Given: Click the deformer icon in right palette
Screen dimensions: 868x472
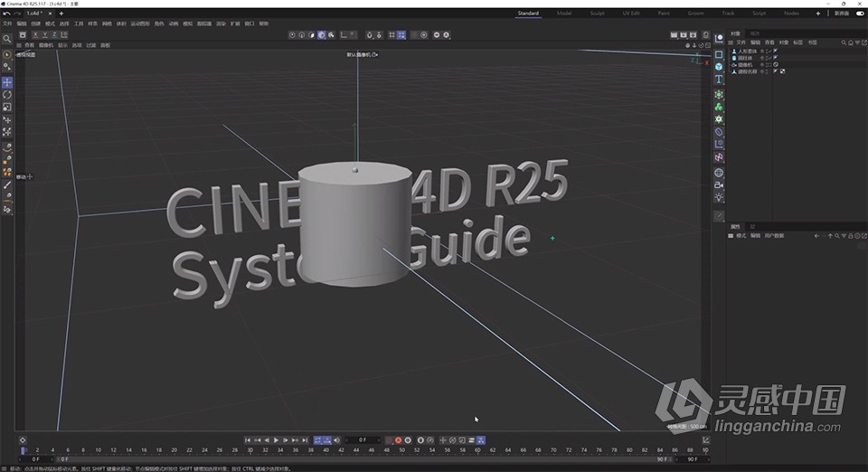Looking at the screenshot, I should [719, 132].
